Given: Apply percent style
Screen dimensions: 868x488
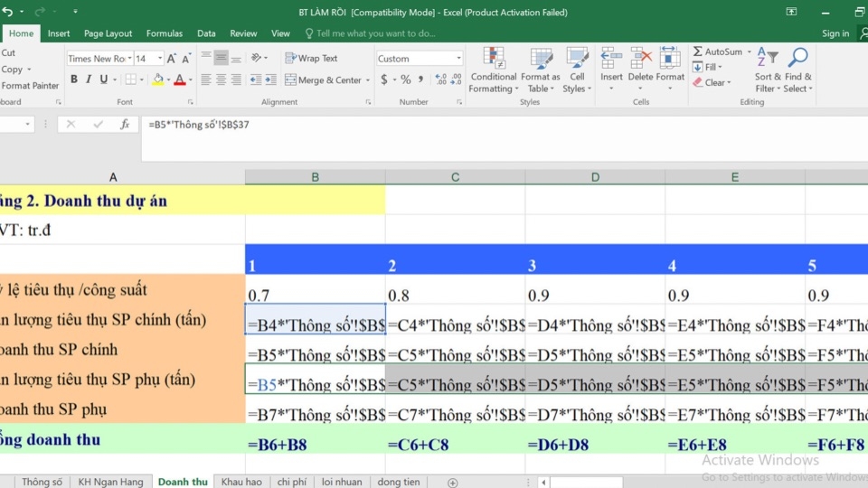Looking at the screenshot, I should 406,80.
